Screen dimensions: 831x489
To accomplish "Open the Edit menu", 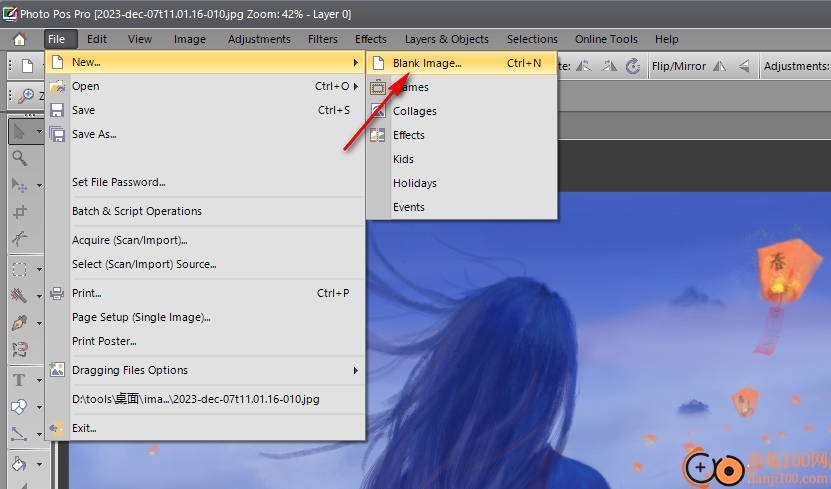I will (97, 39).
